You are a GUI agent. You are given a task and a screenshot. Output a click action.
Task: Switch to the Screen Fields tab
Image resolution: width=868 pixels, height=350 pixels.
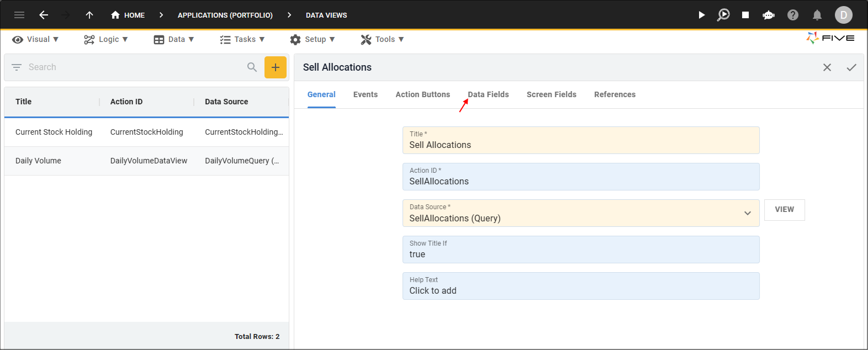[552, 94]
